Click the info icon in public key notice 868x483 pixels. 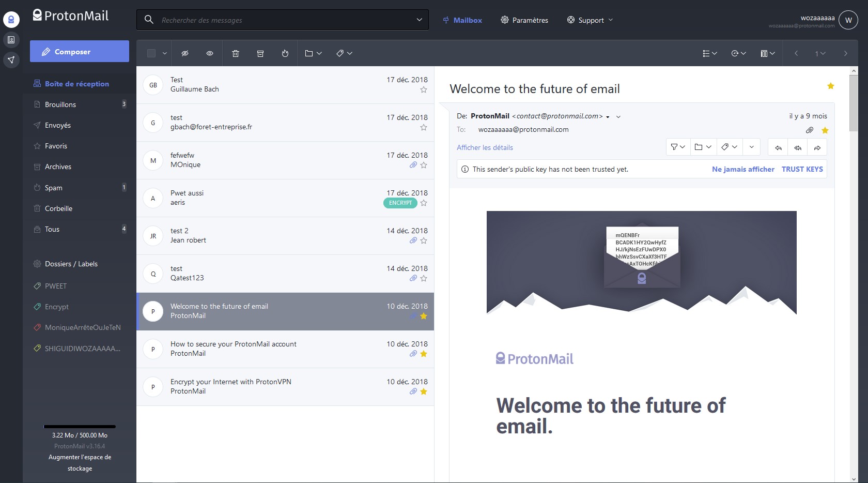pos(465,169)
